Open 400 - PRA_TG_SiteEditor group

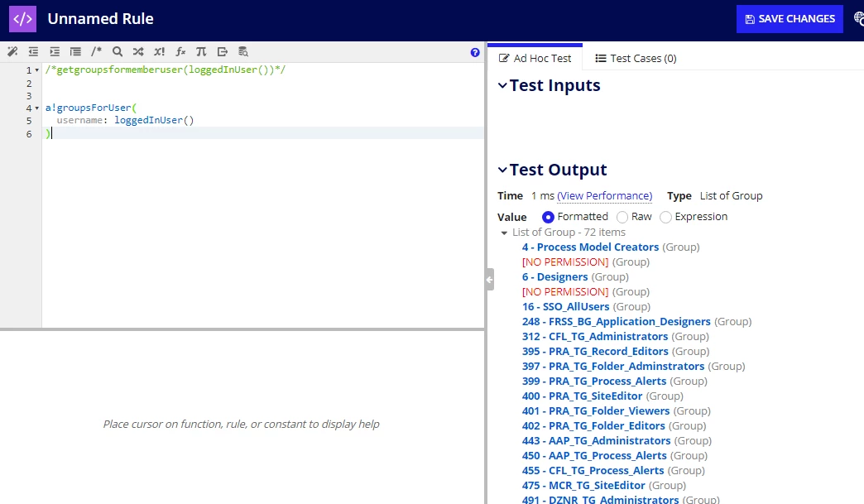click(x=582, y=396)
